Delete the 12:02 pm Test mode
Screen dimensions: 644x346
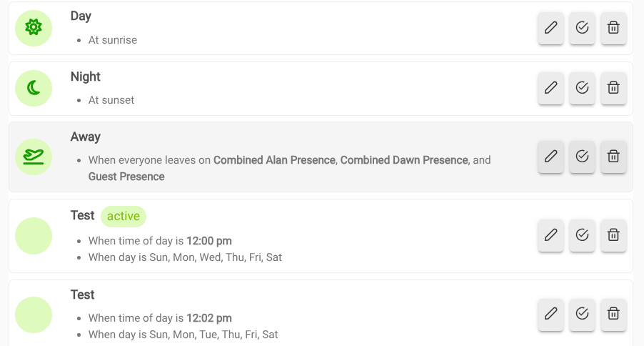[x=613, y=314]
